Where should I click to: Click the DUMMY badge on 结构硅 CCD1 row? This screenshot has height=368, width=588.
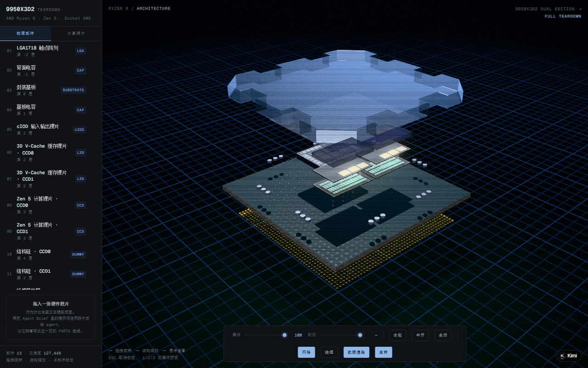[x=78, y=274]
